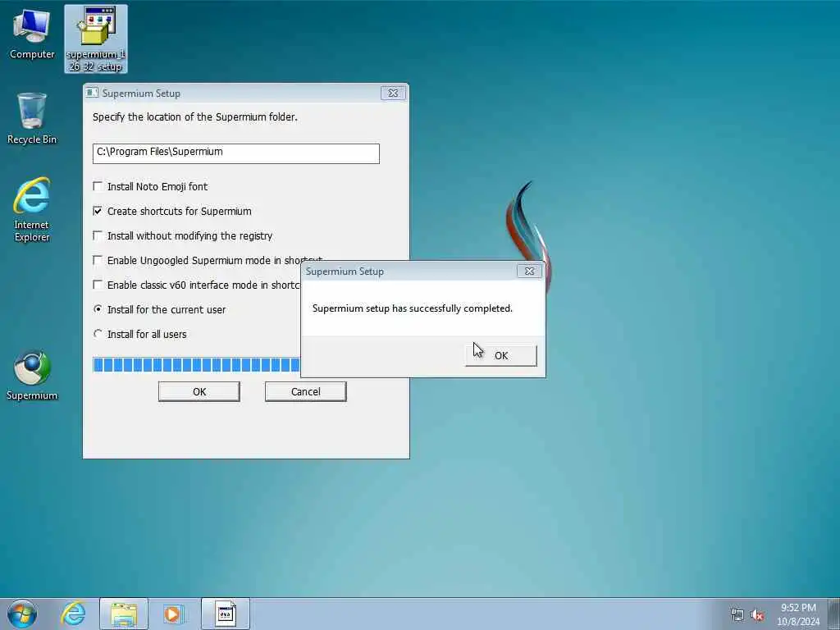Click the network icon in system tray
Image resolution: width=840 pixels, height=630 pixels.
pyautogui.click(x=737, y=614)
